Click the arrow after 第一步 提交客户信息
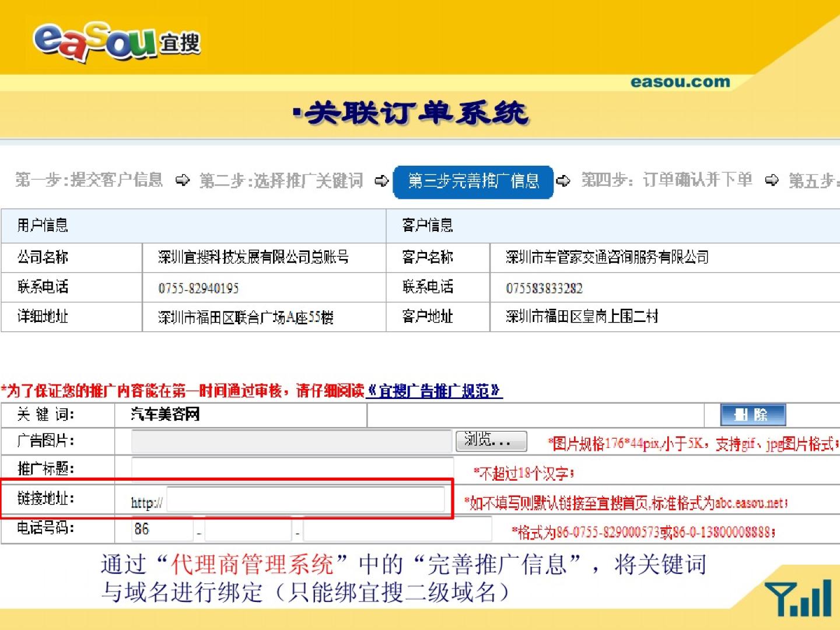The image size is (840, 630). pos(183,180)
